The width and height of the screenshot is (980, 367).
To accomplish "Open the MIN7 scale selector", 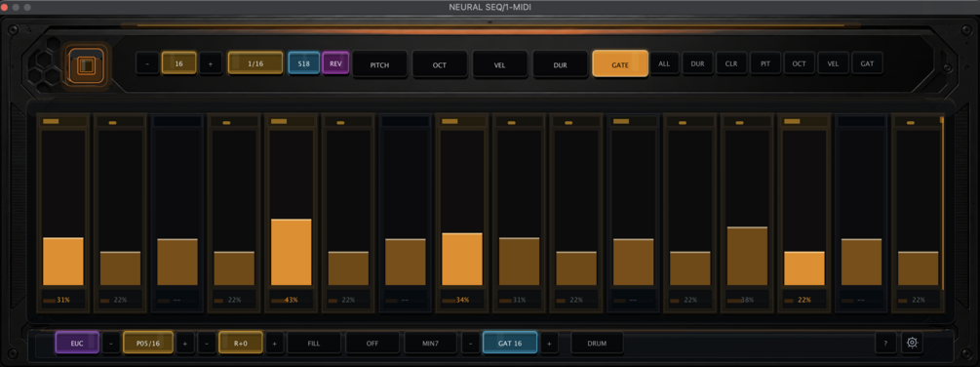I will tap(430, 343).
